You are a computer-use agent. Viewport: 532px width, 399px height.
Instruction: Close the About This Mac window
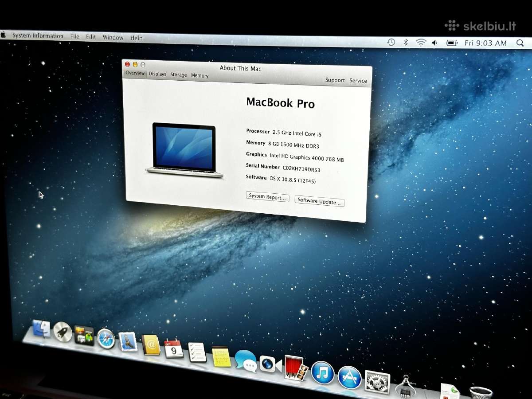(x=128, y=64)
